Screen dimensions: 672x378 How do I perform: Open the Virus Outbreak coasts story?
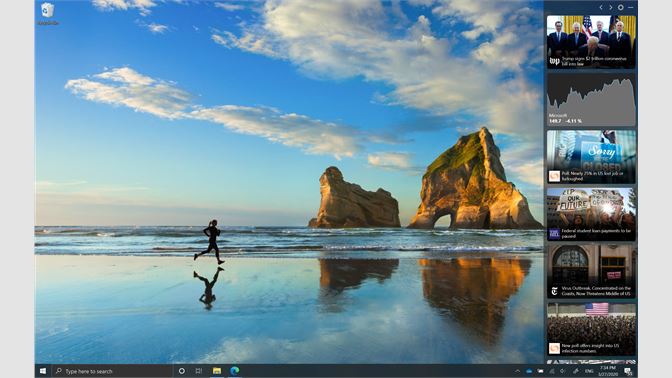click(591, 272)
